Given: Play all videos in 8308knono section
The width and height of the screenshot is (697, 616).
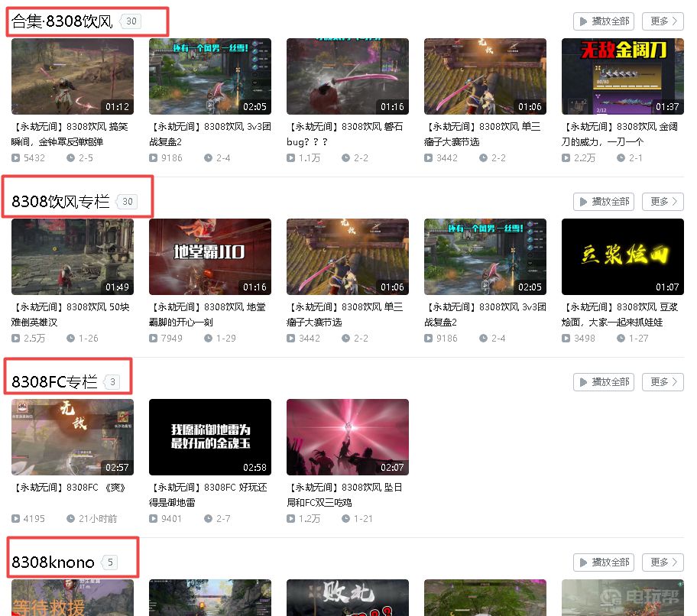Looking at the screenshot, I should click(604, 563).
